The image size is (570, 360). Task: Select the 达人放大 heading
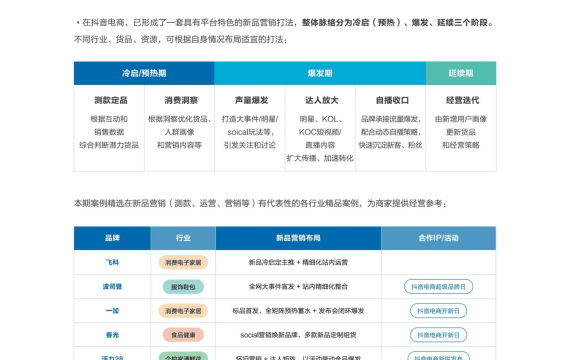pos(322,100)
